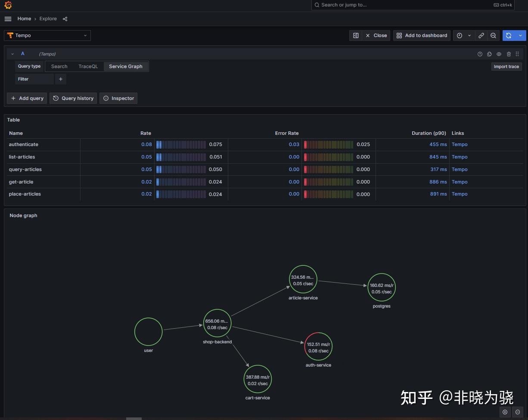Screen dimensions: 528x420
Task: Switch to the TraceQL query type tab
Action: [x=88, y=66]
